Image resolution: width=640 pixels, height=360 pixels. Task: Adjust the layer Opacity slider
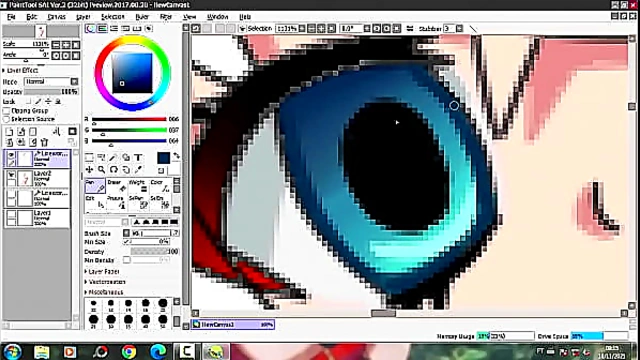(x=51, y=92)
